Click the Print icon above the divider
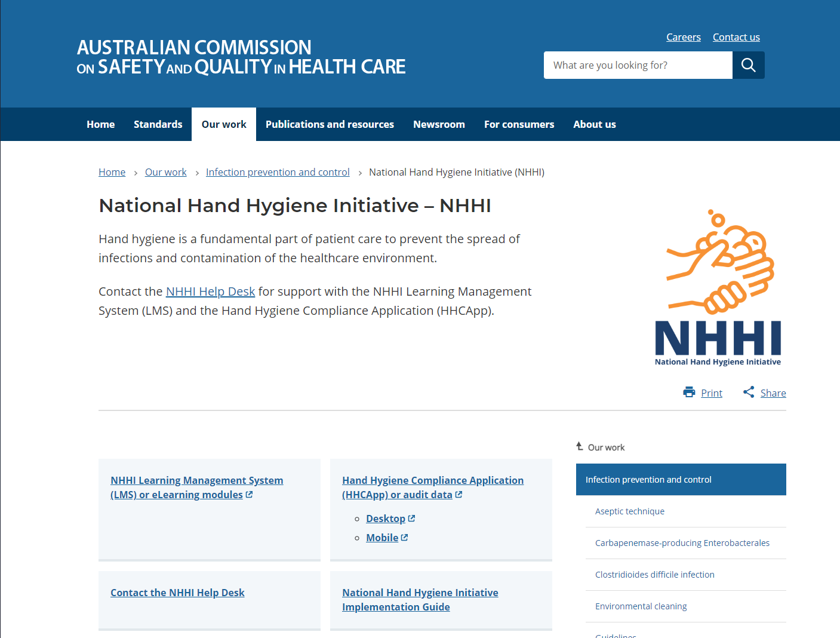The width and height of the screenshot is (840, 638). tap(690, 392)
